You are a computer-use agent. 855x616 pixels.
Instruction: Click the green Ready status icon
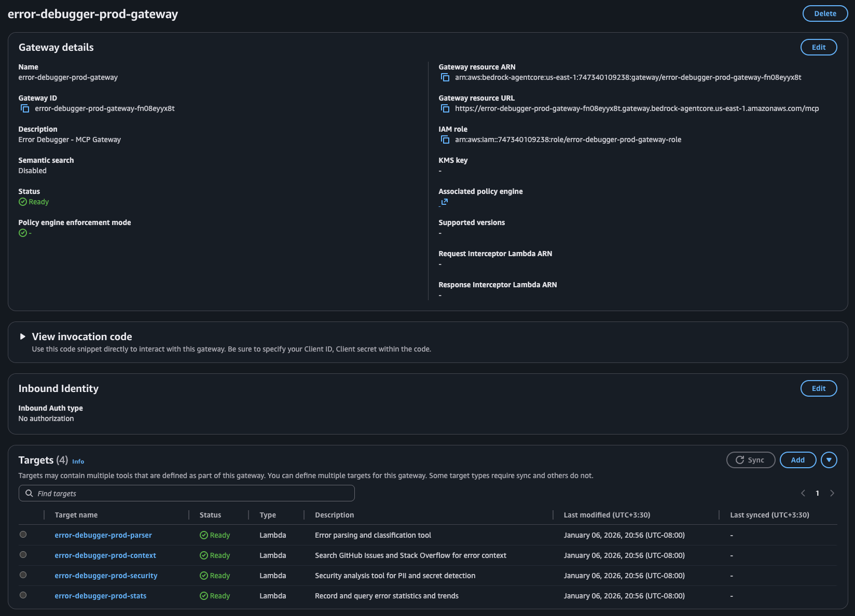pyautogui.click(x=22, y=202)
